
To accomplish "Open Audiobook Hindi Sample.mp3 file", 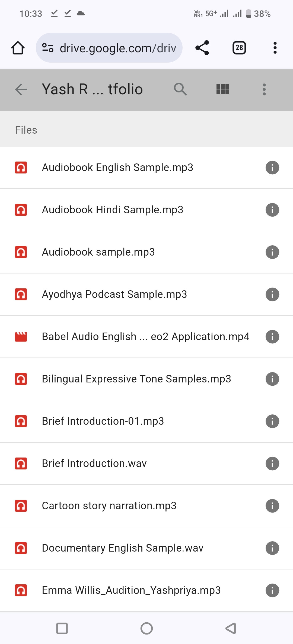I will click(113, 210).
